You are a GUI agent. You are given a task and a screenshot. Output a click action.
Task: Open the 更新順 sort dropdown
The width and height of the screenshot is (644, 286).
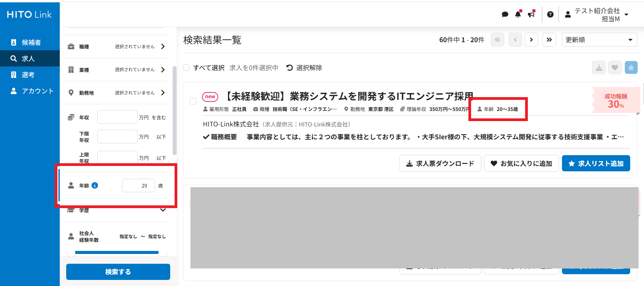[599, 40]
